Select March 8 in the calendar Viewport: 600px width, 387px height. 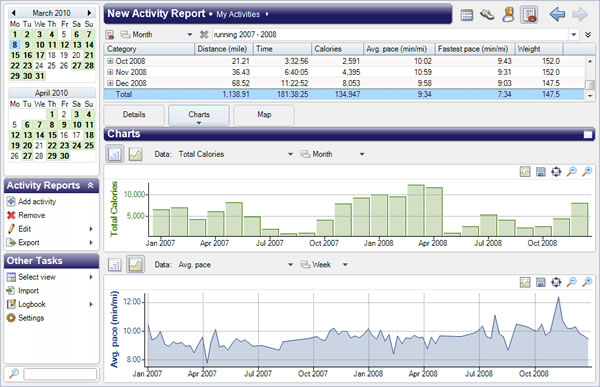pos(15,45)
